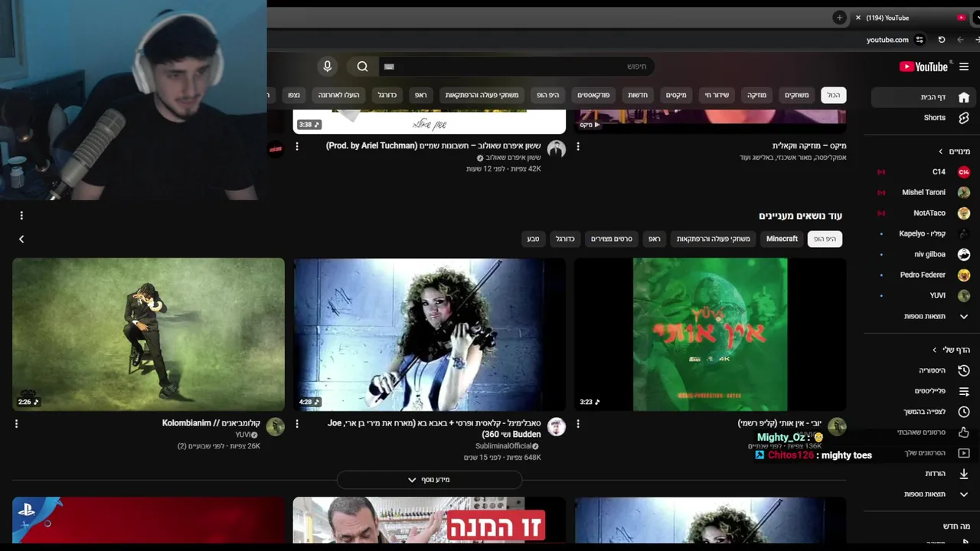The image size is (980, 551).
Task: Open פלייליסטים playlists in sidebar
Action: tap(922, 391)
